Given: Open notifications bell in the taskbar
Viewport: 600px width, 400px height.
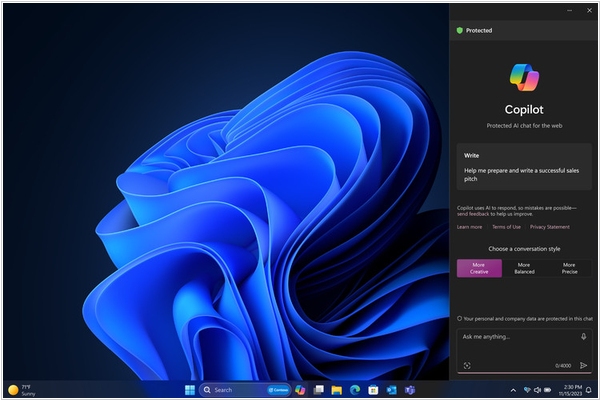Looking at the screenshot, I should click(x=589, y=390).
